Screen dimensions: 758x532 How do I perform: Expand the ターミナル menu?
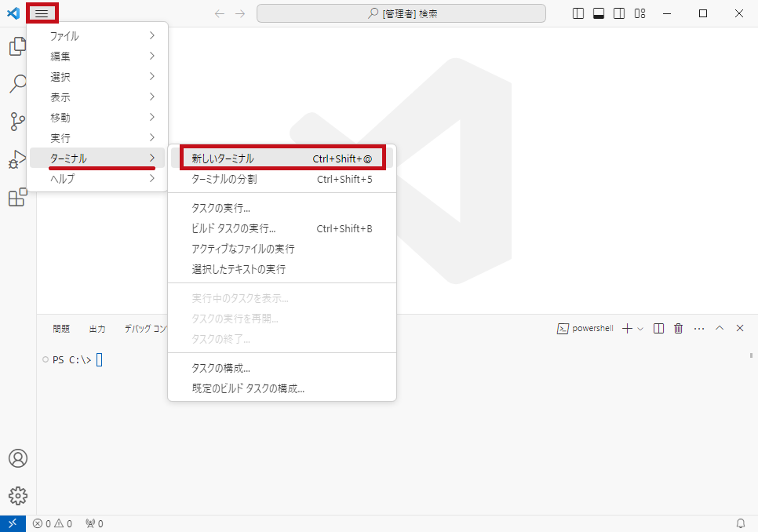coord(97,158)
